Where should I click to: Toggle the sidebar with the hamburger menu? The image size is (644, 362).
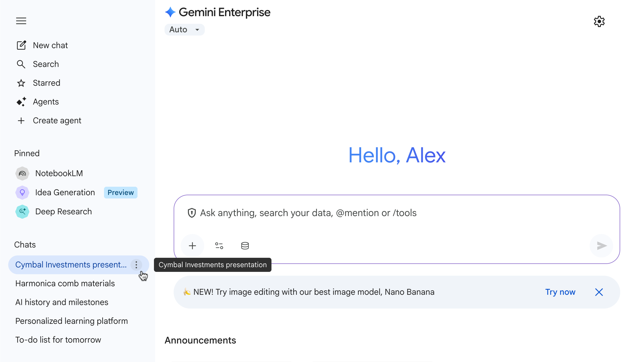point(21,21)
